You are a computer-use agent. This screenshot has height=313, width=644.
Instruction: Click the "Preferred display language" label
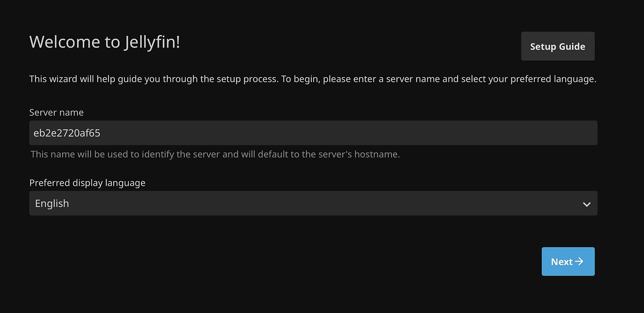tap(87, 183)
